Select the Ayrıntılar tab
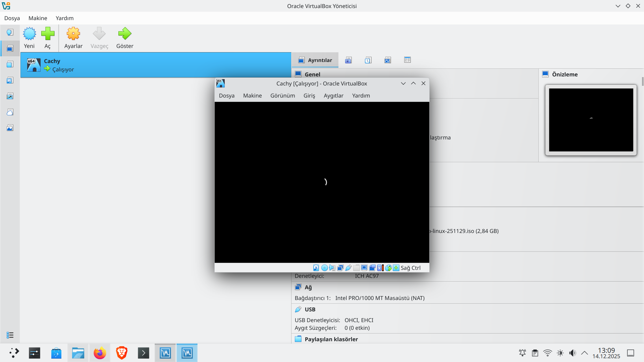This screenshot has width=644, height=362. tap(315, 60)
